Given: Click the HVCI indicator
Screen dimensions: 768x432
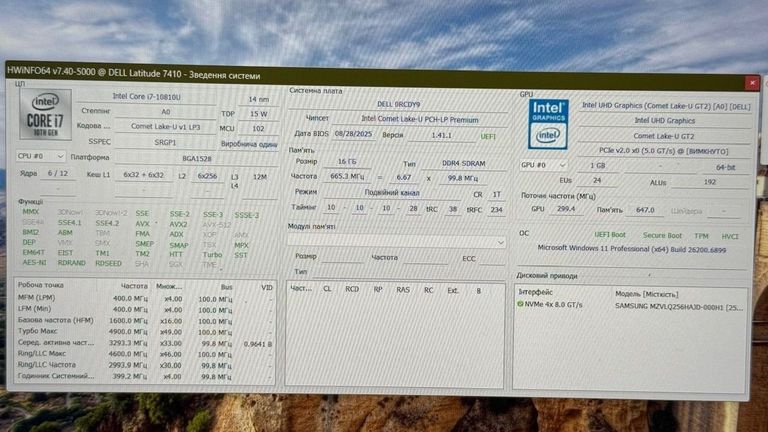Looking at the screenshot, I should point(730,237).
